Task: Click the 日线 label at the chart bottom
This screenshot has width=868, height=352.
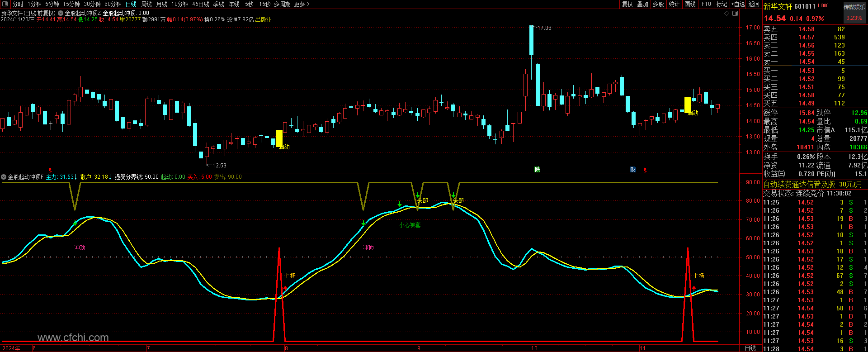Action: (750, 348)
